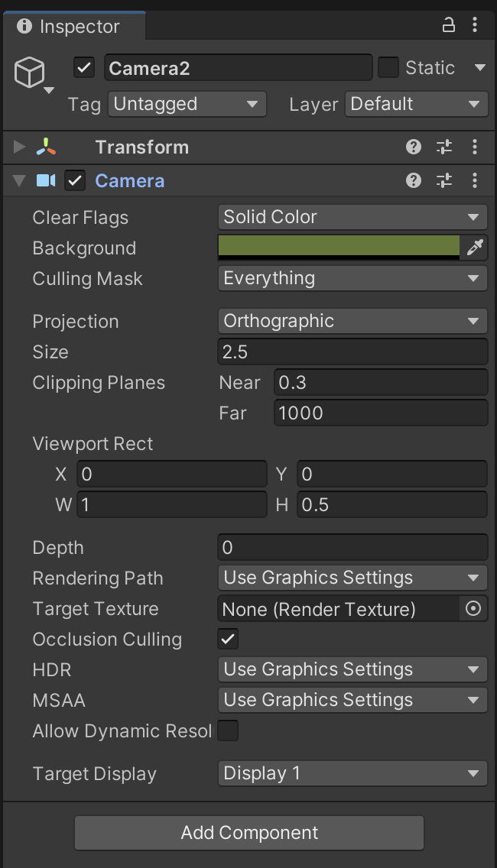
Task: Open the Projection dropdown
Action: tap(352, 321)
